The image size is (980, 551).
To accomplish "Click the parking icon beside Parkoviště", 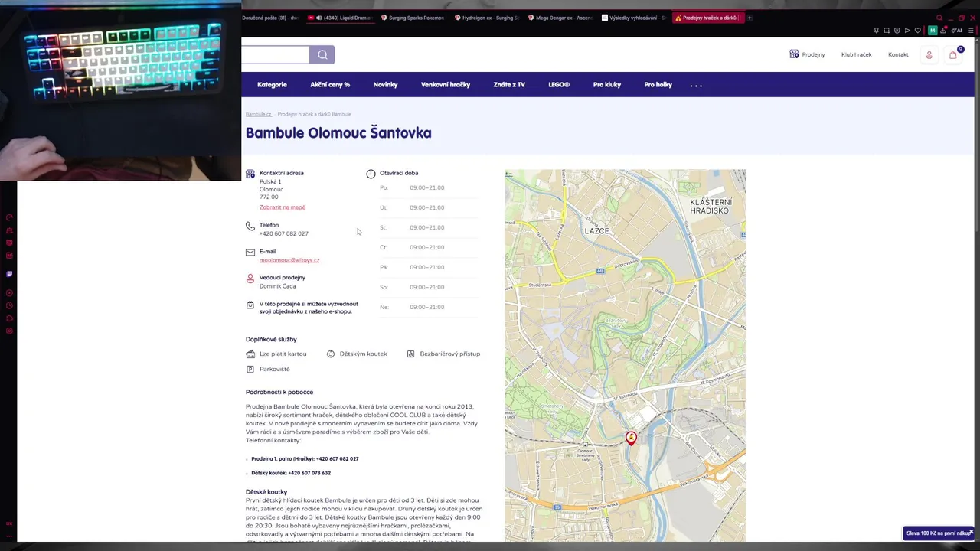I will click(250, 369).
